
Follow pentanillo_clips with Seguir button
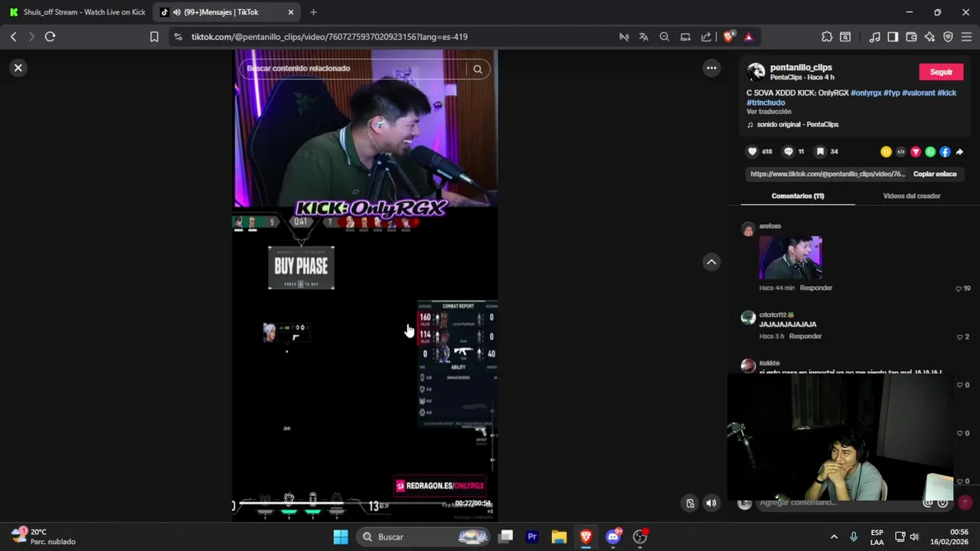(941, 72)
